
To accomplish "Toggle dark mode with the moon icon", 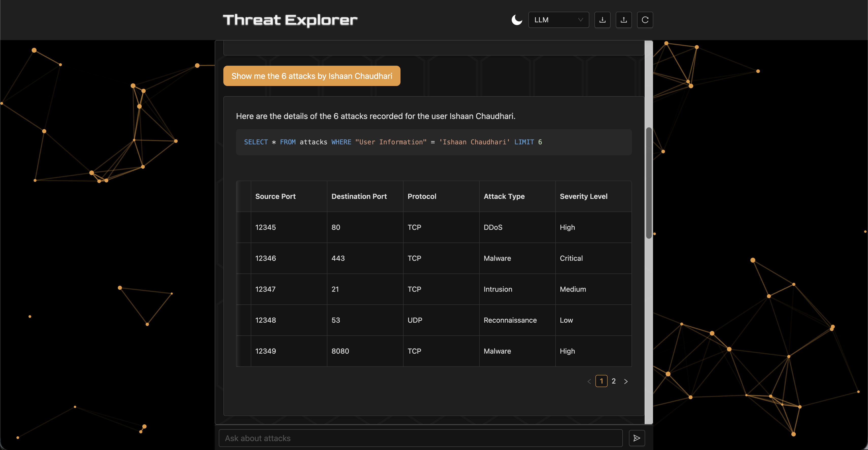I will coord(517,20).
